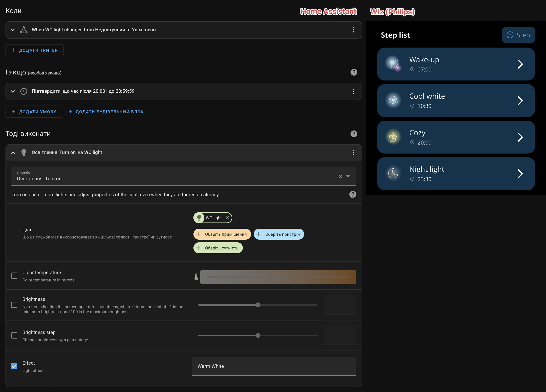Add a new Step in Wiz step list
The height and width of the screenshot is (392, 546).
[518, 35]
